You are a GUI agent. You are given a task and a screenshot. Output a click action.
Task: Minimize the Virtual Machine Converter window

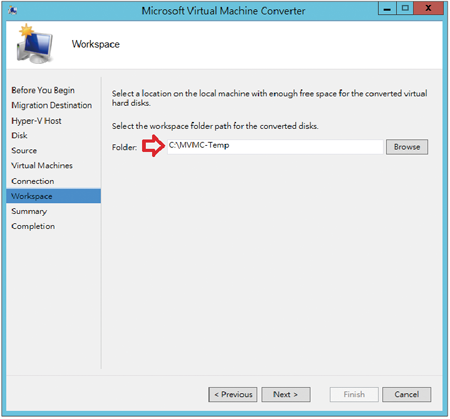(387, 9)
